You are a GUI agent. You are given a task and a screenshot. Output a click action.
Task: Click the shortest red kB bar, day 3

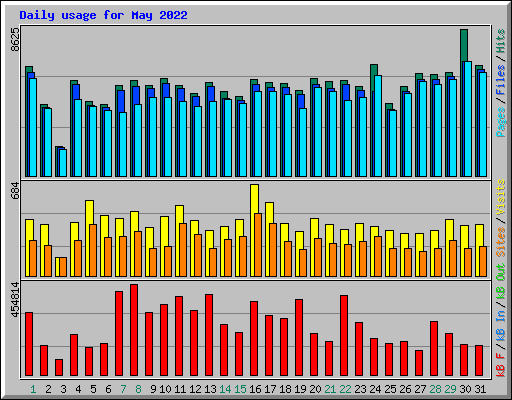pyautogui.click(x=59, y=367)
